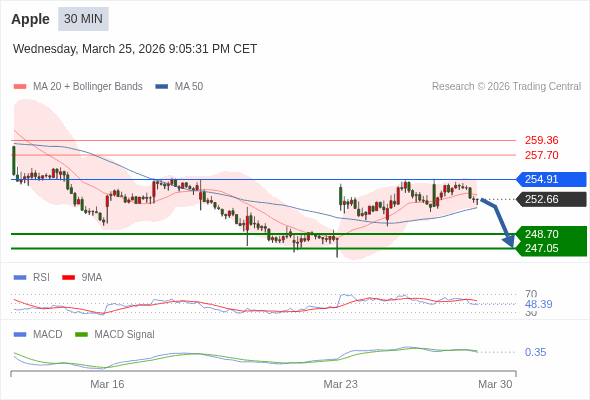Click the MACD legend swatch
This screenshot has width=590, height=400.
point(20,335)
